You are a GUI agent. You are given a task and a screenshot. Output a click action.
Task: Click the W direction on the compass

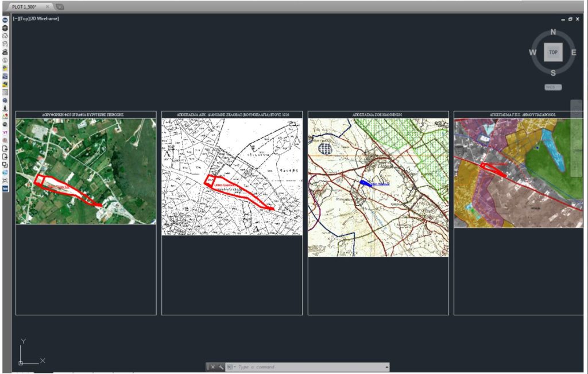point(532,52)
